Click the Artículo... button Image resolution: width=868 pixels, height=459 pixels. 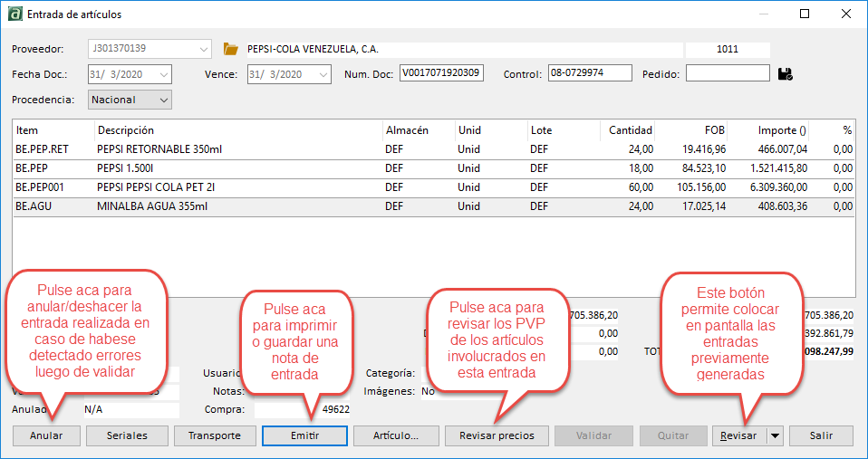click(397, 435)
